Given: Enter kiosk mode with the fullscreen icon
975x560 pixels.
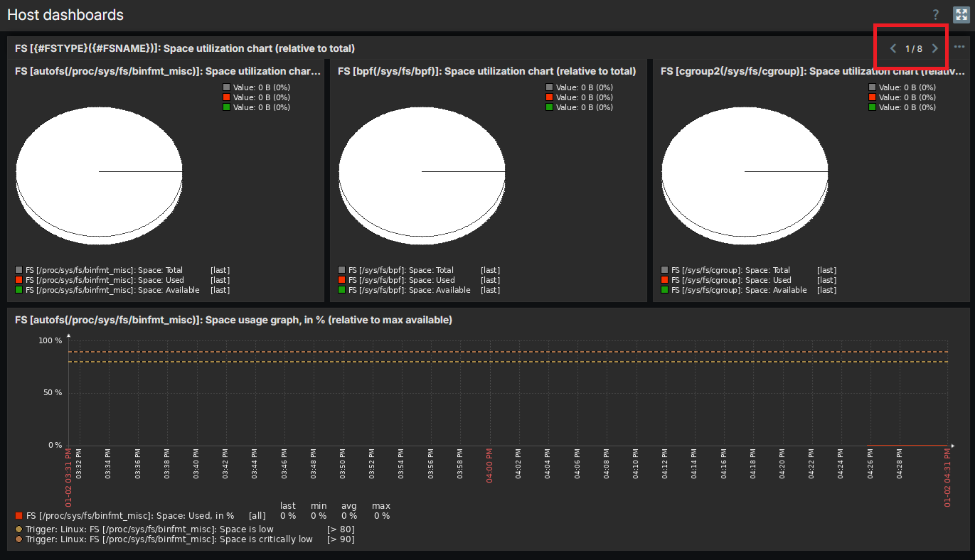Looking at the screenshot, I should click(961, 15).
